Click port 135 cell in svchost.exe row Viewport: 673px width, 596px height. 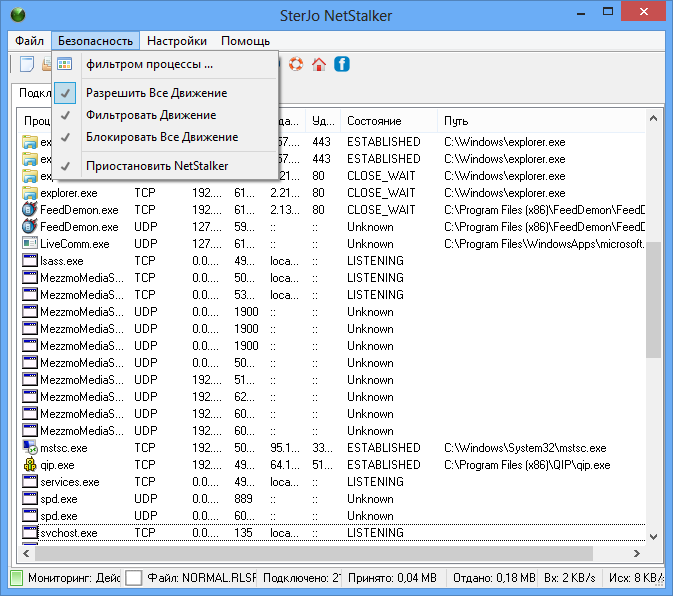[243, 532]
